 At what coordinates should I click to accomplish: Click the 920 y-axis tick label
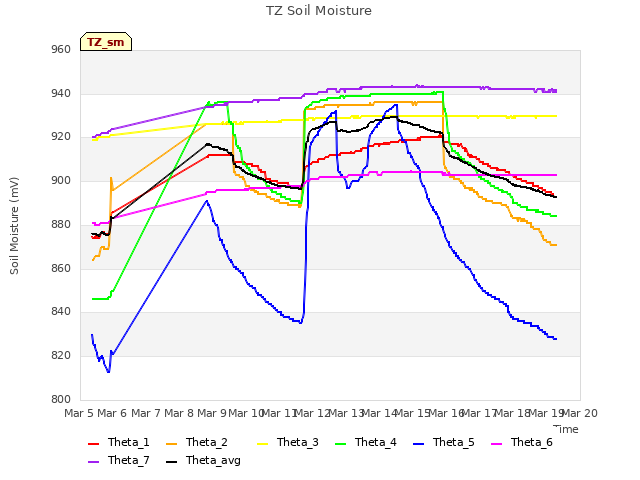click(x=61, y=137)
